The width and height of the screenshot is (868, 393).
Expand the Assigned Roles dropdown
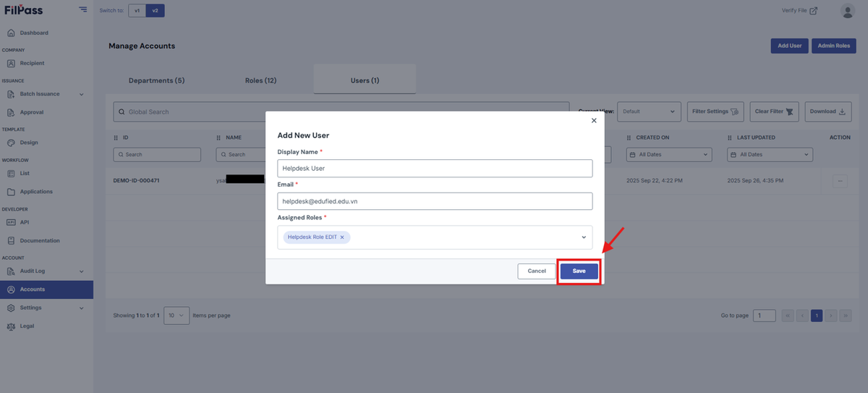point(584,237)
